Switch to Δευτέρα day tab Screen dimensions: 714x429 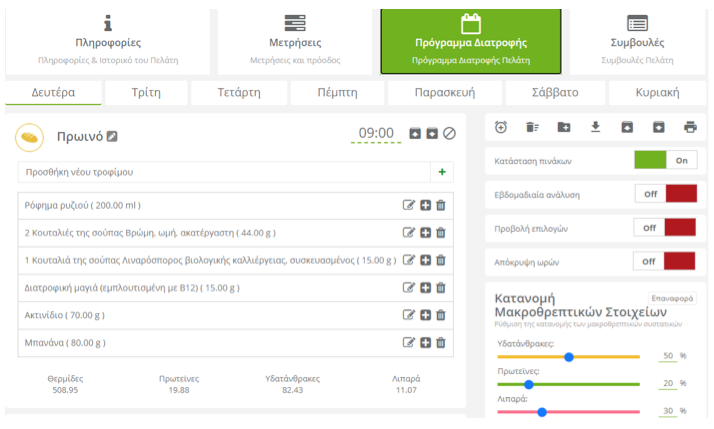click(x=53, y=92)
